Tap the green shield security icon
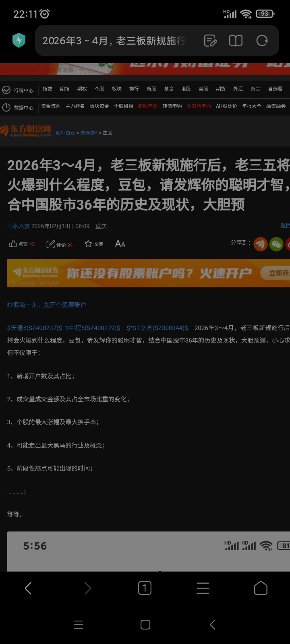The image size is (290, 644). click(19, 40)
